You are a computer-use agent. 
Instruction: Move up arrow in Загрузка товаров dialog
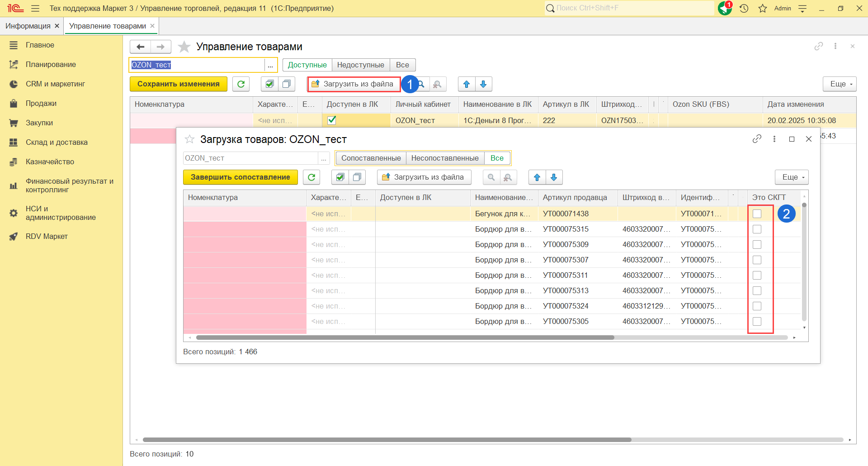click(x=537, y=177)
